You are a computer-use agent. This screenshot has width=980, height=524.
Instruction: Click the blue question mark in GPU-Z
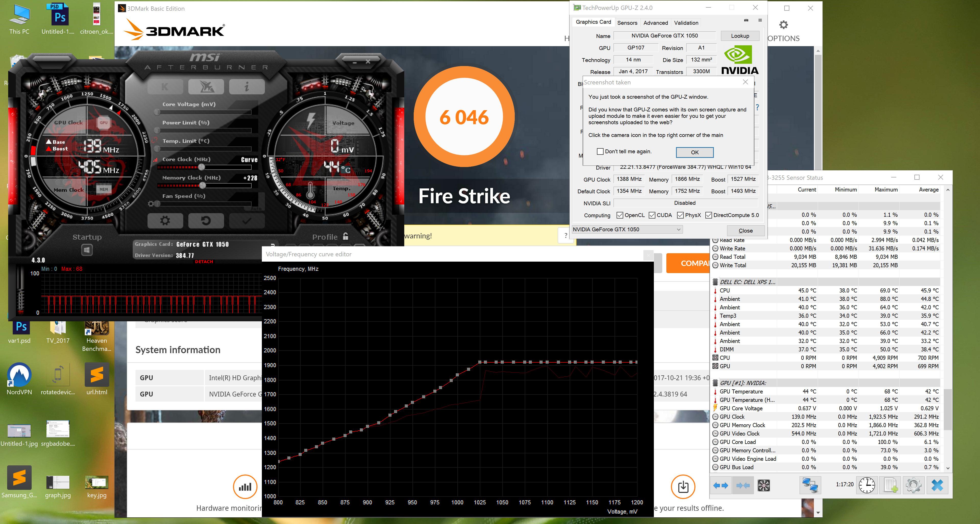[757, 108]
